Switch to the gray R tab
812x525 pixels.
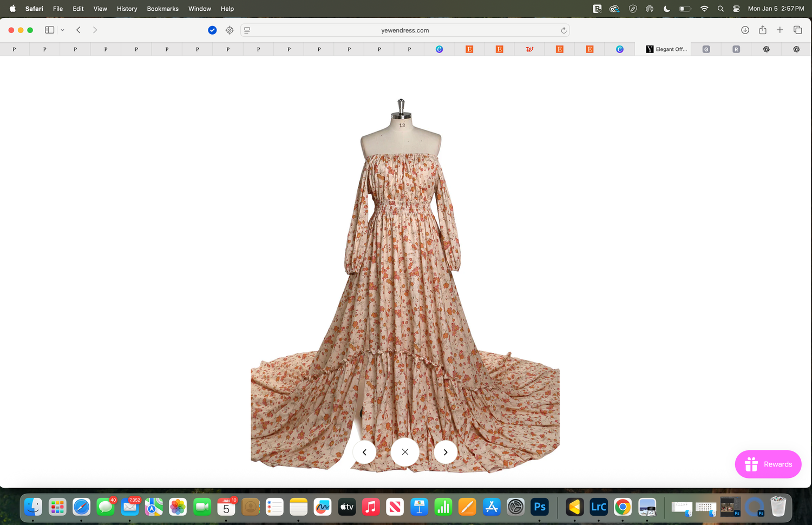tap(736, 49)
